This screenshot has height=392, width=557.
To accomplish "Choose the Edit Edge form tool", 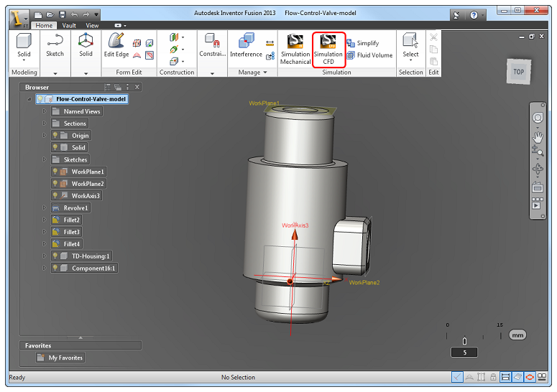I will click(x=116, y=45).
